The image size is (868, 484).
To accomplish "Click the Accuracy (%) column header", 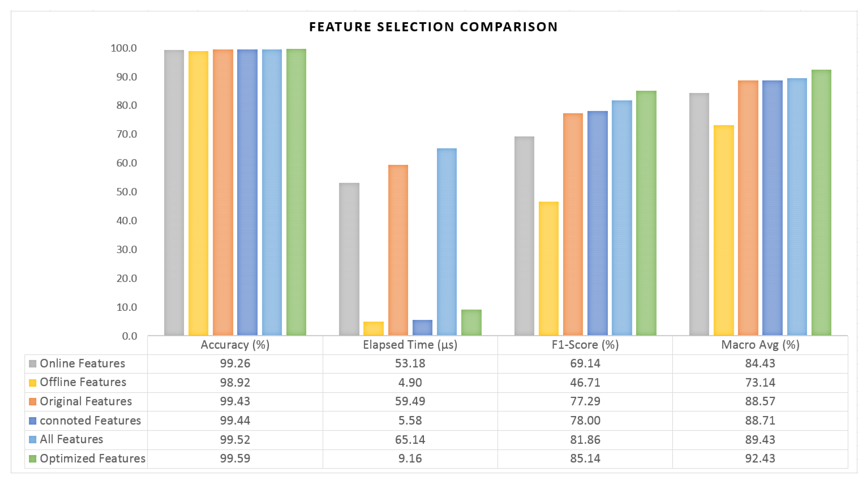I will tap(235, 345).
